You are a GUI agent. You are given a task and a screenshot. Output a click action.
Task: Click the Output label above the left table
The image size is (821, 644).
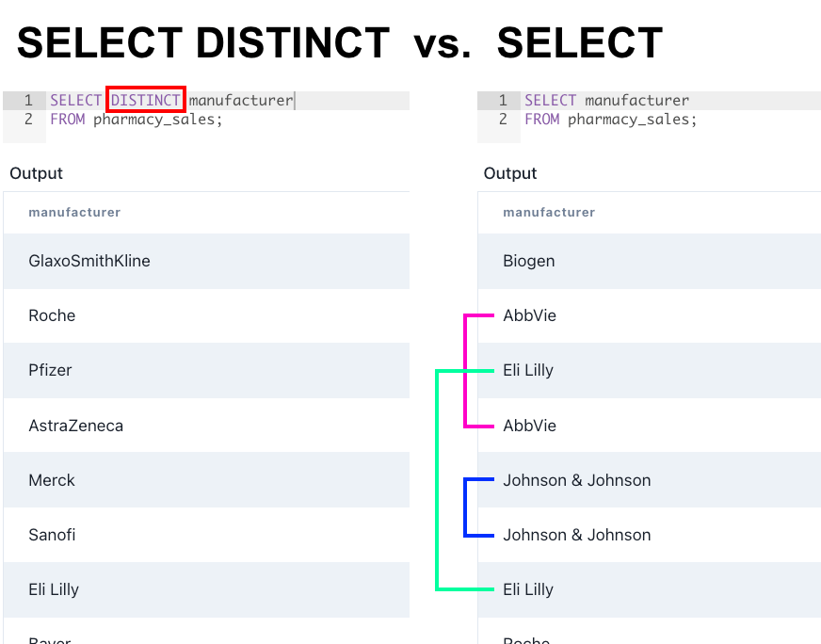[36, 173]
